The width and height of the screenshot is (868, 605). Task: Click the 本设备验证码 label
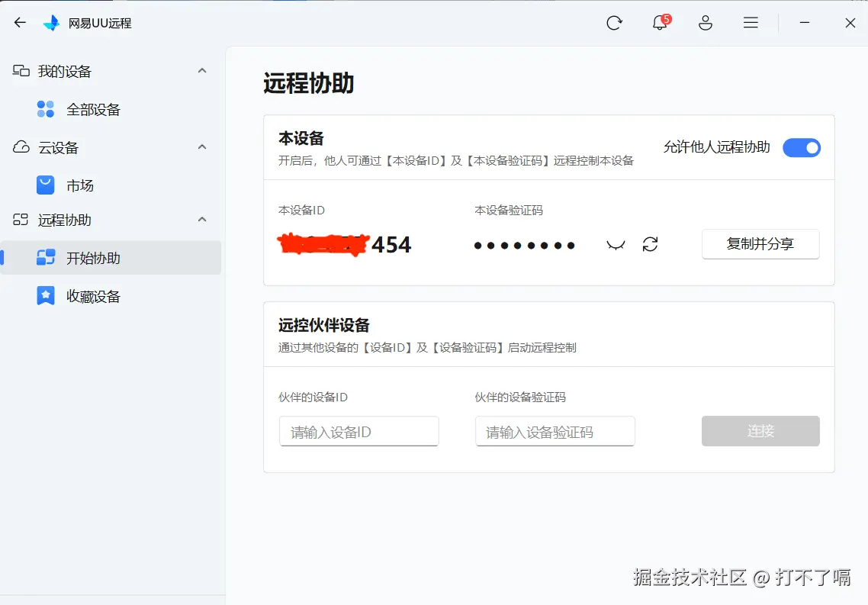tap(509, 211)
